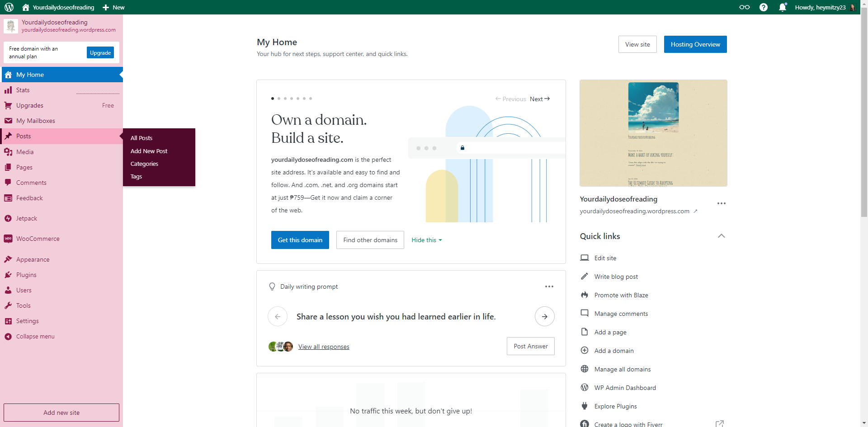Click the My Mailboxes envelope icon
The height and width of the screenshot is (427, 868).
click(x=8, y=121)
